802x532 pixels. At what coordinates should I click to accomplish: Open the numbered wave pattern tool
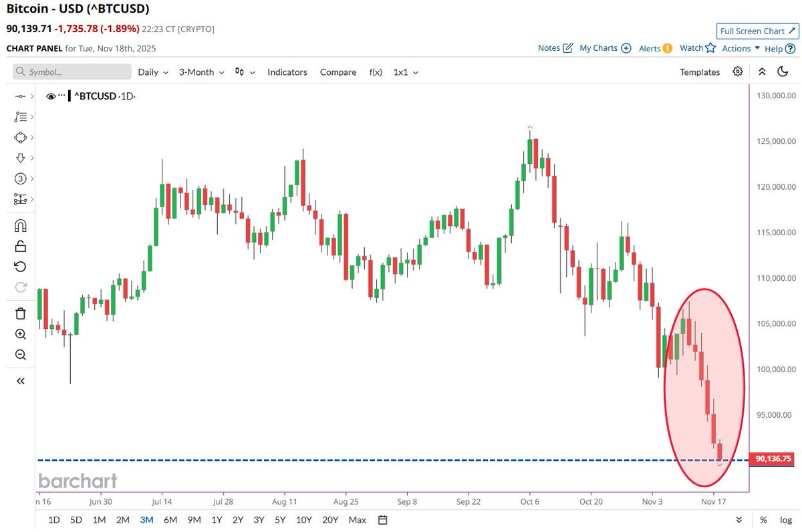[20, 178]
